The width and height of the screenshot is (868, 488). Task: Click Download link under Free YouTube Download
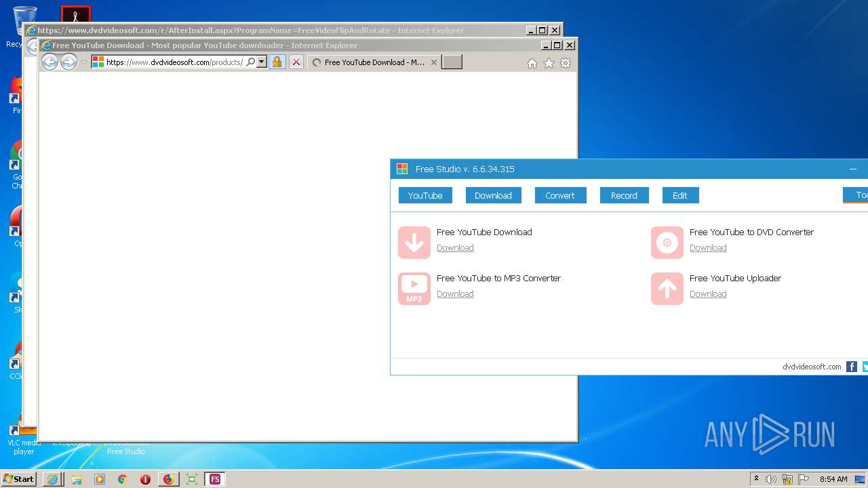coord(455,248)
